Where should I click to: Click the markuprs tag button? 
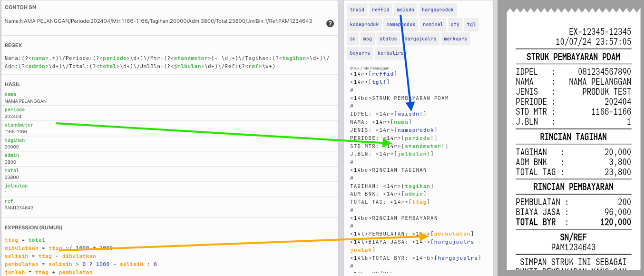455,39
